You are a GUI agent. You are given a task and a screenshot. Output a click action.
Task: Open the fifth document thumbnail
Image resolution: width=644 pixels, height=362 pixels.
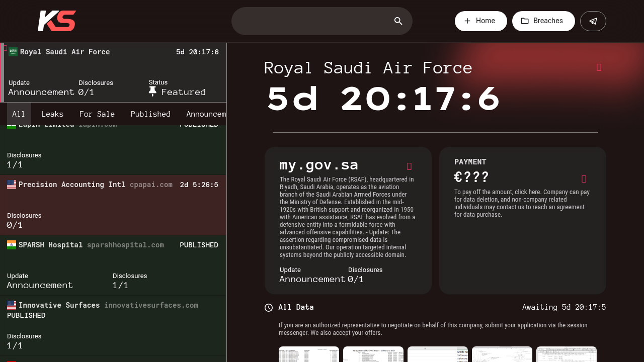point(567,354)
